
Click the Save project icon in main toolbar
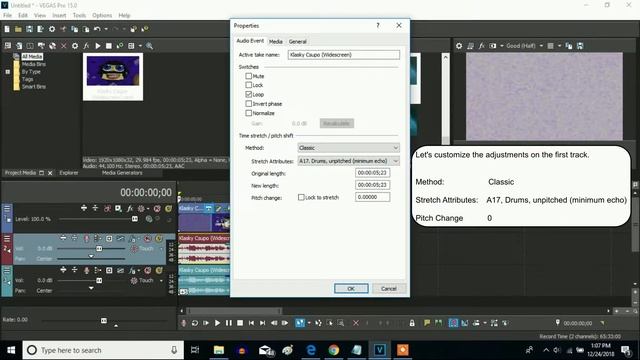pos(29,29)
